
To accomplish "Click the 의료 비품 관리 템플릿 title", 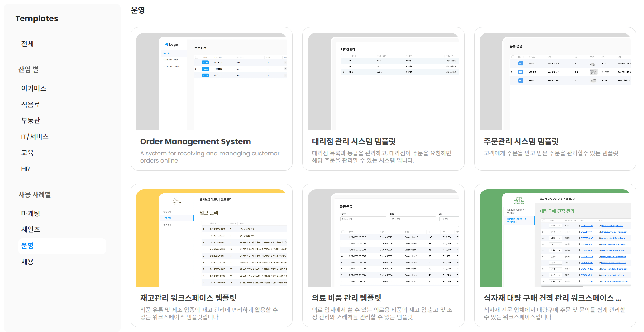I will coord(346,298).
